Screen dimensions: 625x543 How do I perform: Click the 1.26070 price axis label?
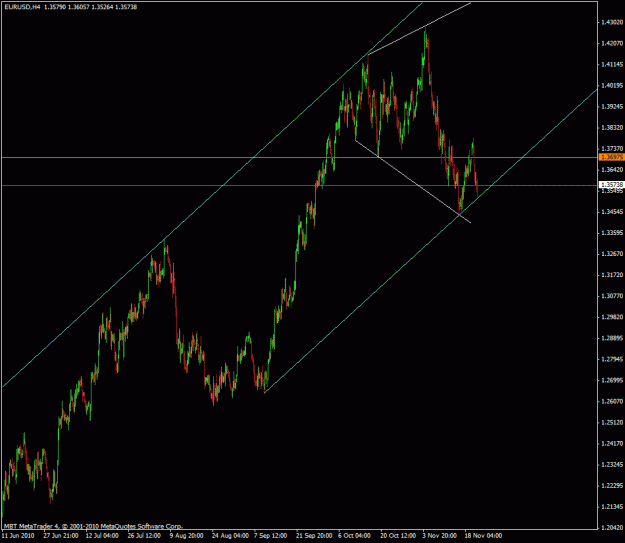pyautogui.click(x=612, y=401)
